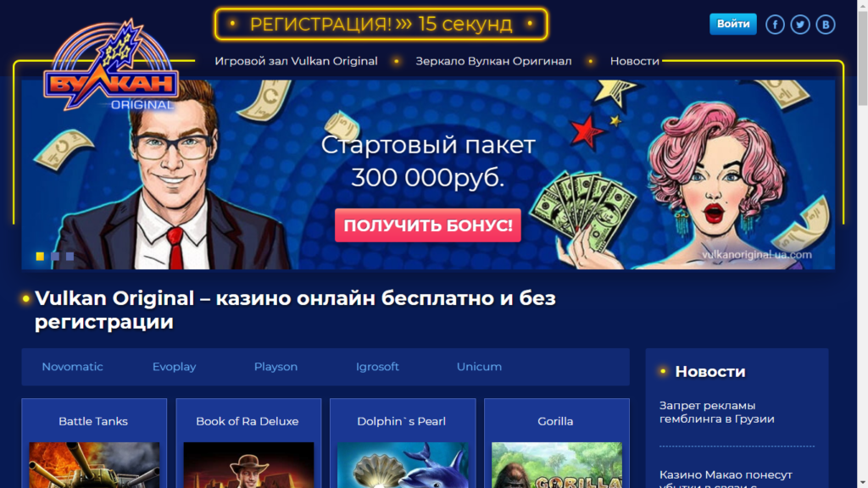Click the Войти login button

(733, 24)
